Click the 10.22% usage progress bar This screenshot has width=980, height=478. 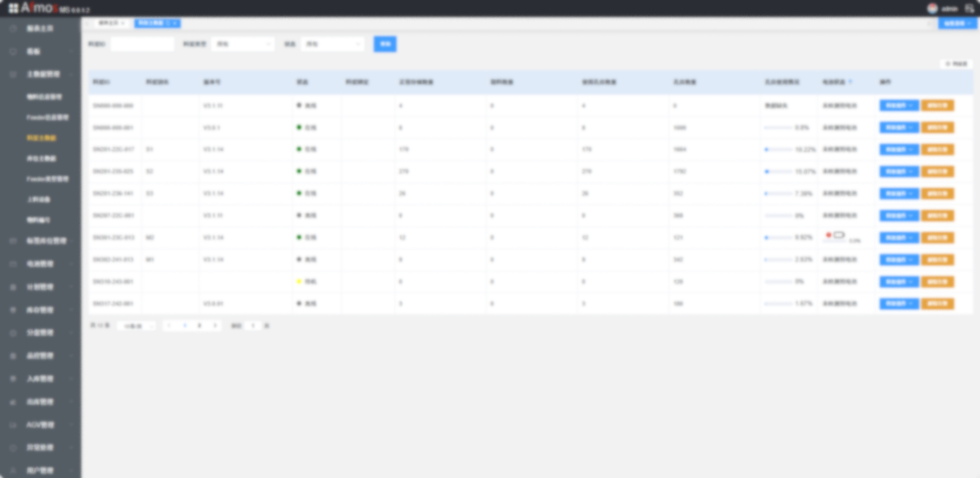tap(778, 150)
